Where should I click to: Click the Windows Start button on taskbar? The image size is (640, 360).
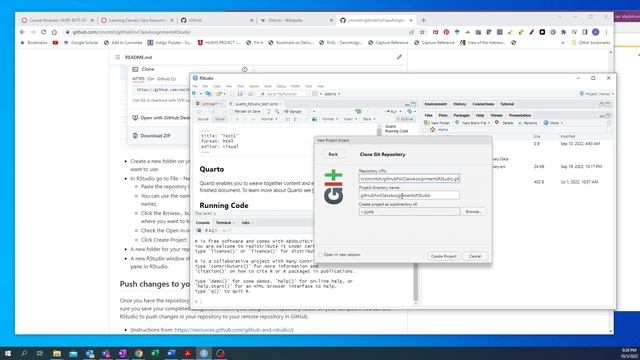(x=8, y=353)
